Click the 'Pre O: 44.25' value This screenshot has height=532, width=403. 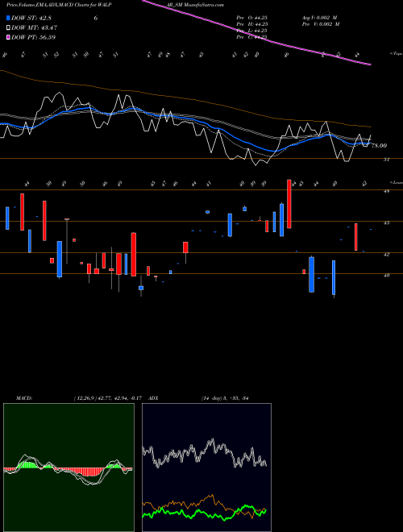[251, 18]
